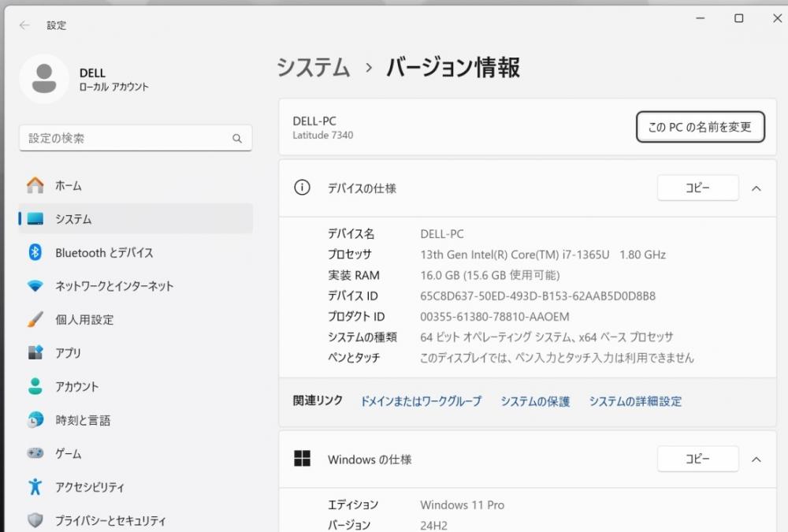The width and height of the screenshot is (788, 532).
Task: Copy the Windows の仕様 details
Action: click(698, 459)
